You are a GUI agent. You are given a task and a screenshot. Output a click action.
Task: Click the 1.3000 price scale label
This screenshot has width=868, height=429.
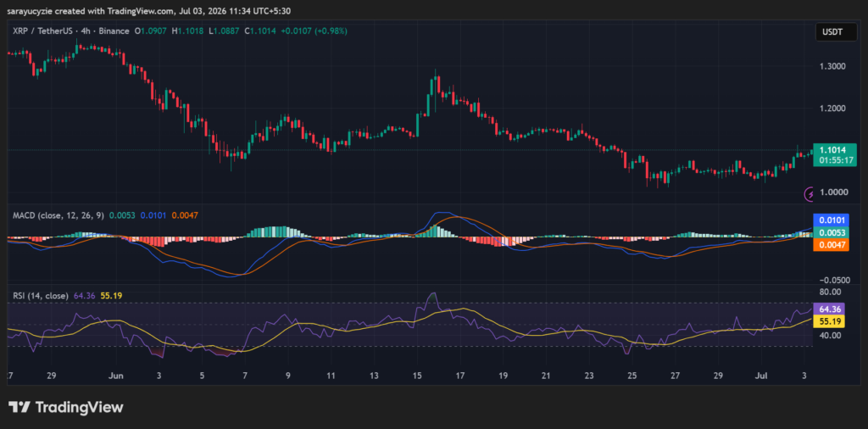[831, 66]
